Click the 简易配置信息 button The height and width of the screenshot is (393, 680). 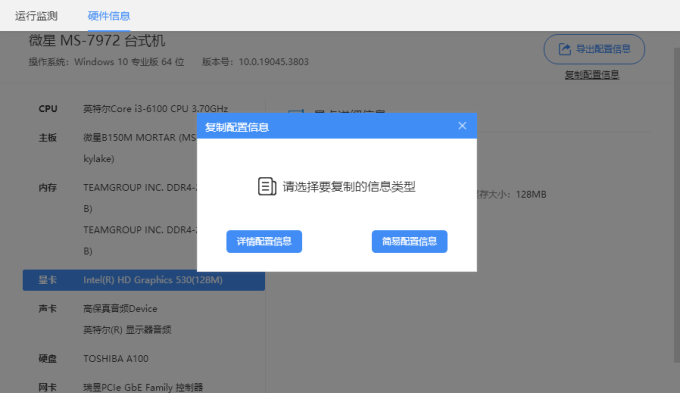pyautogui.click(x=409, y=241)
